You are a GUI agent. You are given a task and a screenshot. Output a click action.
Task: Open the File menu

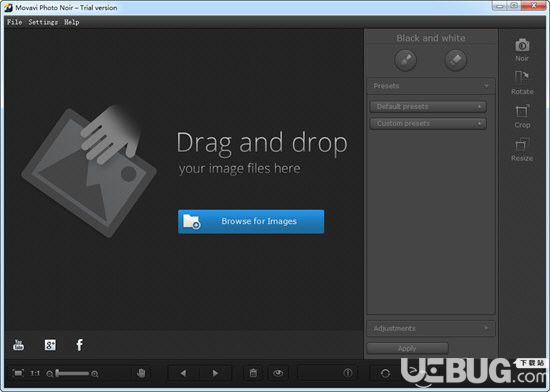pyautogui.click(x=14, y=22)
